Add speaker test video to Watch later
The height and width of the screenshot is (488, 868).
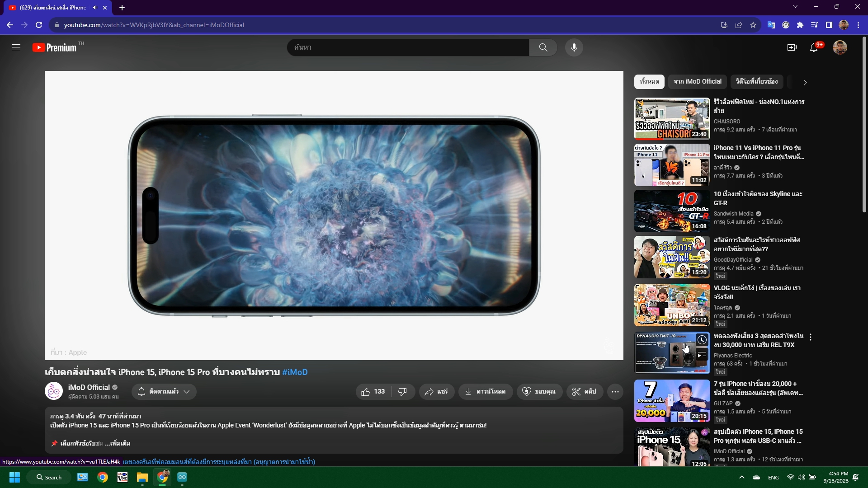[702, 340]
